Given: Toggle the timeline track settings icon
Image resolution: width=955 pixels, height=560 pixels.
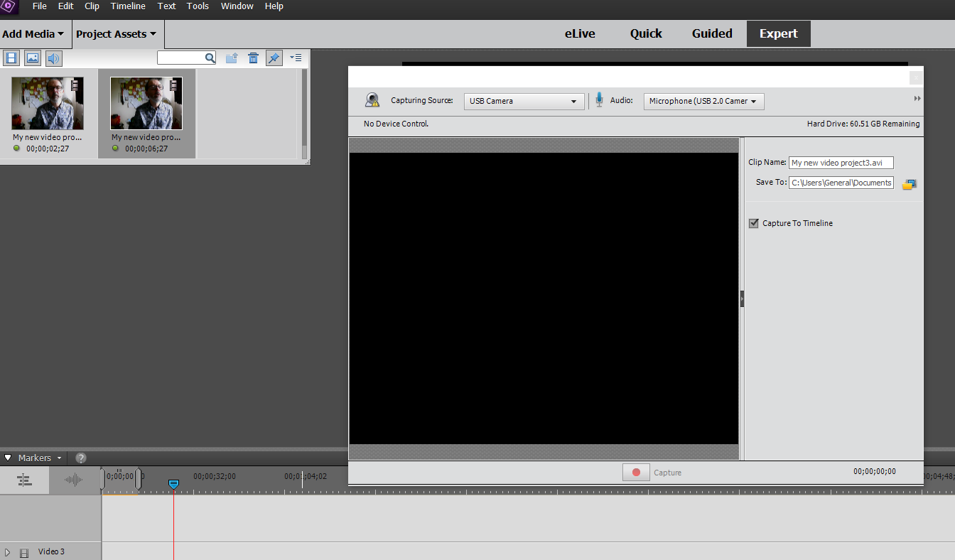Looking at the screenshot, I should click(x=23, y=480).
